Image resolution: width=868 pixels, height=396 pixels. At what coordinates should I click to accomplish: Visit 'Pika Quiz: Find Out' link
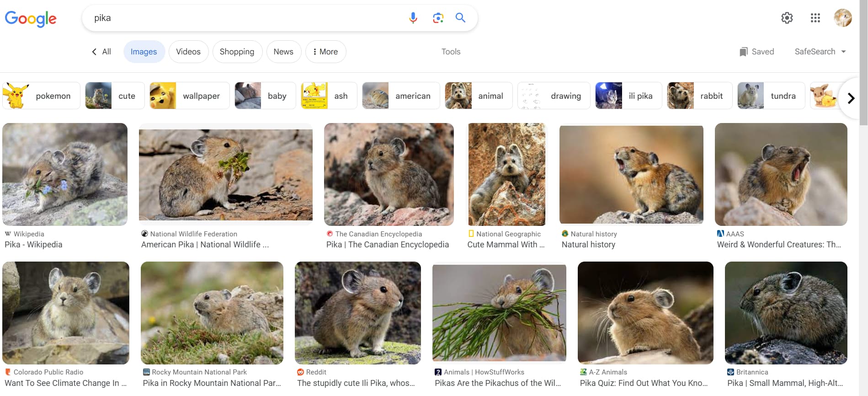[644, 383]
